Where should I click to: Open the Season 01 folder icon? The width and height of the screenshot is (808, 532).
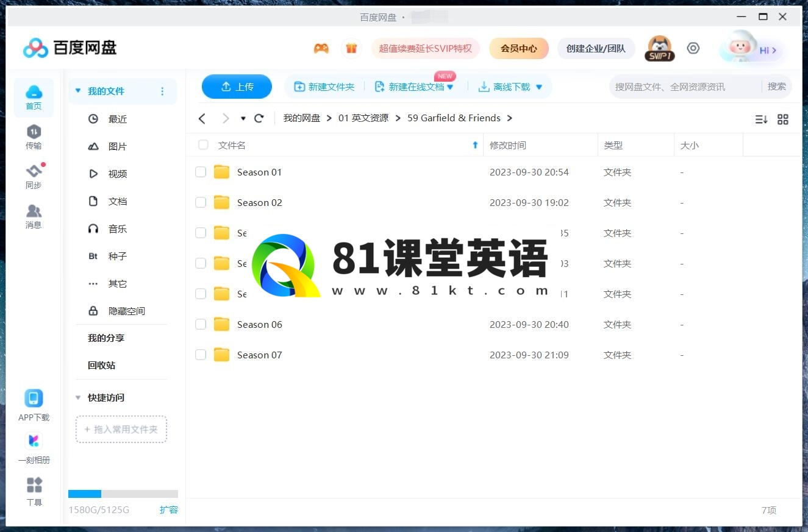click(x=221, y=172)
